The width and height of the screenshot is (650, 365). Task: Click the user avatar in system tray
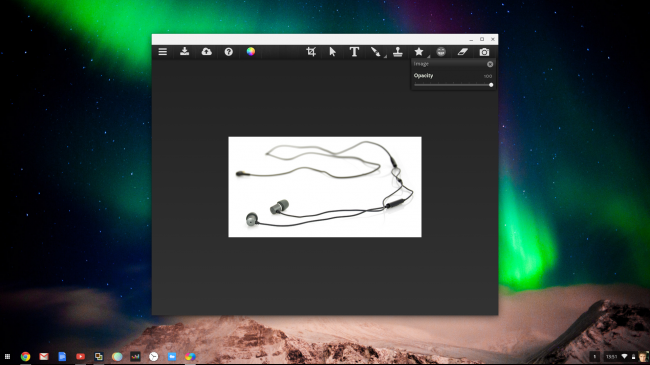(x=643, y=357)
